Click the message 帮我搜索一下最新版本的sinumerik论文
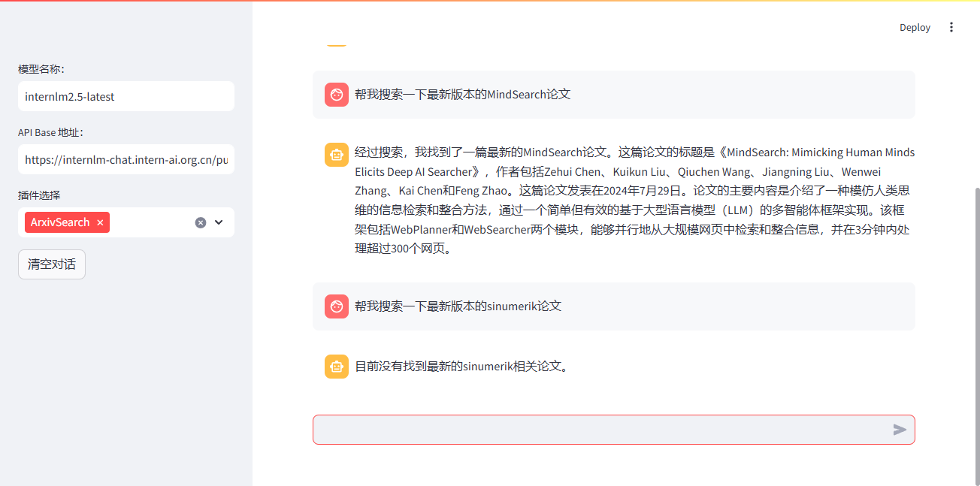 tap(458, 306)
